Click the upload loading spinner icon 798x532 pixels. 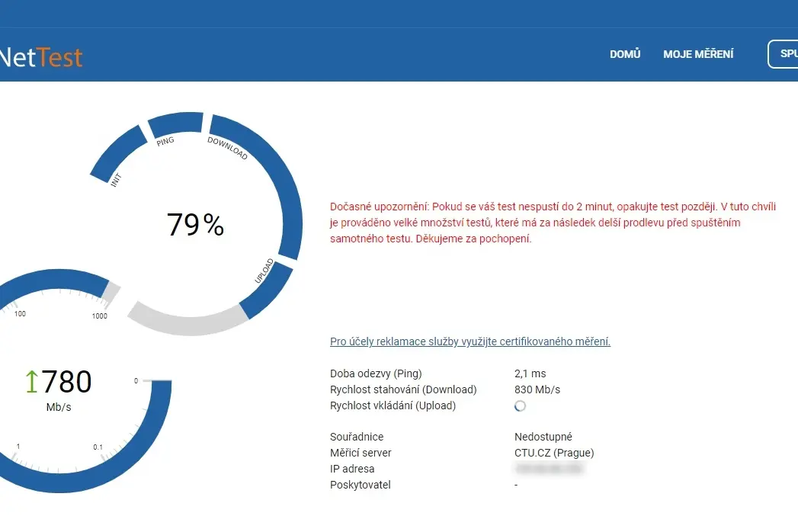point(520,405)
